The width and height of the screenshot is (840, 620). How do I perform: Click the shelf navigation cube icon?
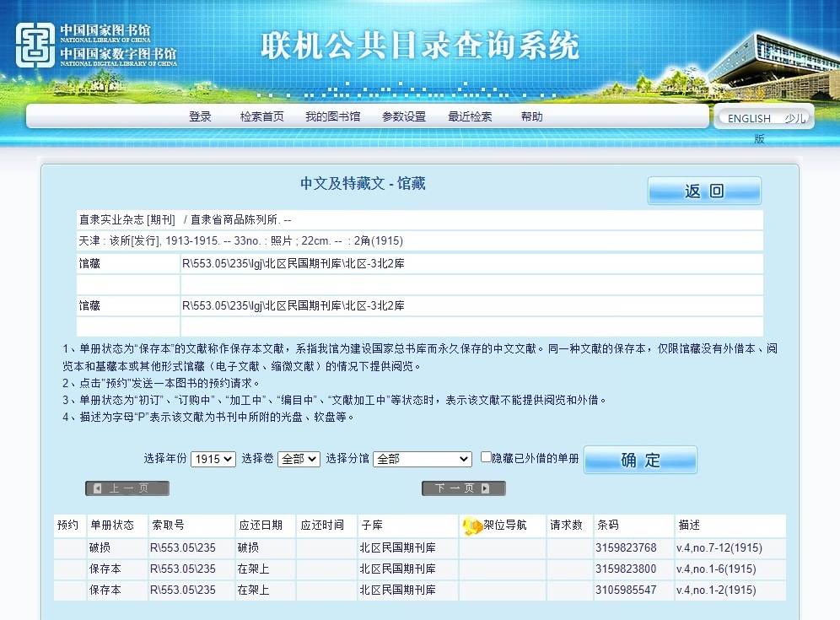click(472, 526)
